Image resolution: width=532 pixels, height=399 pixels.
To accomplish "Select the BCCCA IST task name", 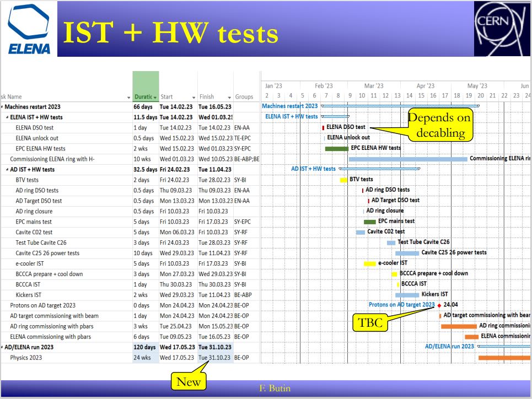I will pyautogui.click(x=28, y=285).
